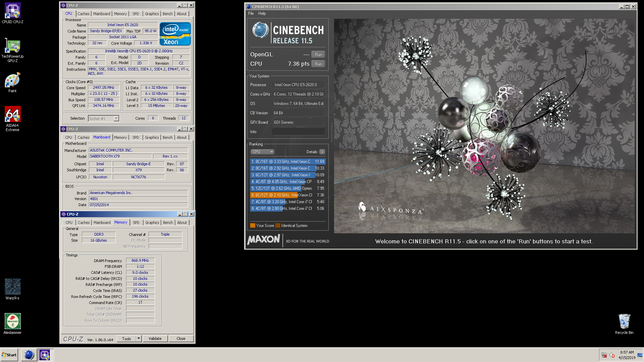
Task: Open CPUID CPU-Z desktop icon
Action: point(12,13)
